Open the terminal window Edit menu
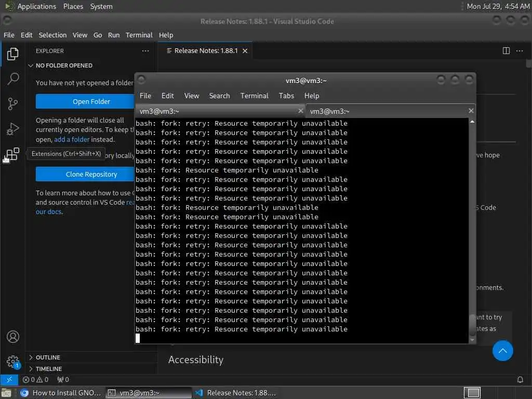Screen dimensions: 532x399 pos(168,96)
